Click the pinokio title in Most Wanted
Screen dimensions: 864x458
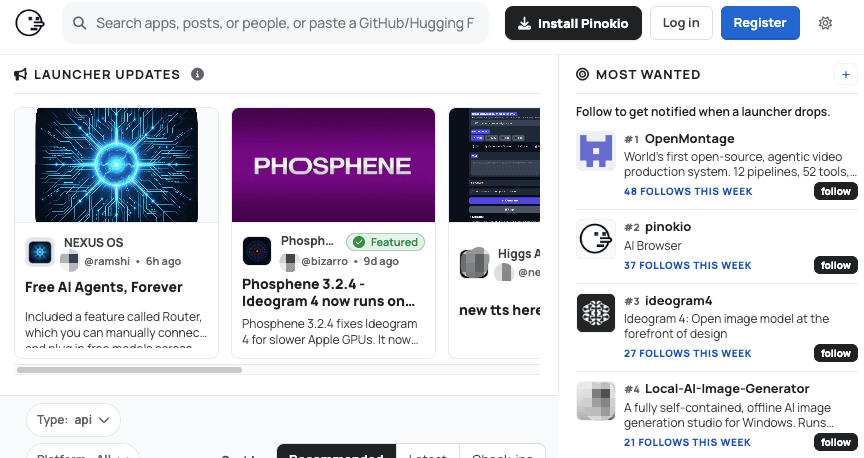click(668, 227)
